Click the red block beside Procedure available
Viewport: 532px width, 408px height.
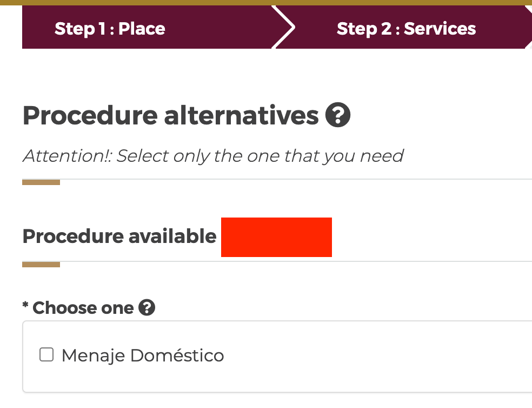pyautogui.click(x=276, y=237)
